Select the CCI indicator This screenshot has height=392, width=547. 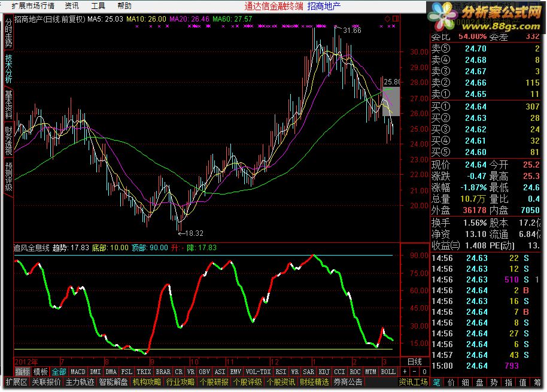click(339, 372)
